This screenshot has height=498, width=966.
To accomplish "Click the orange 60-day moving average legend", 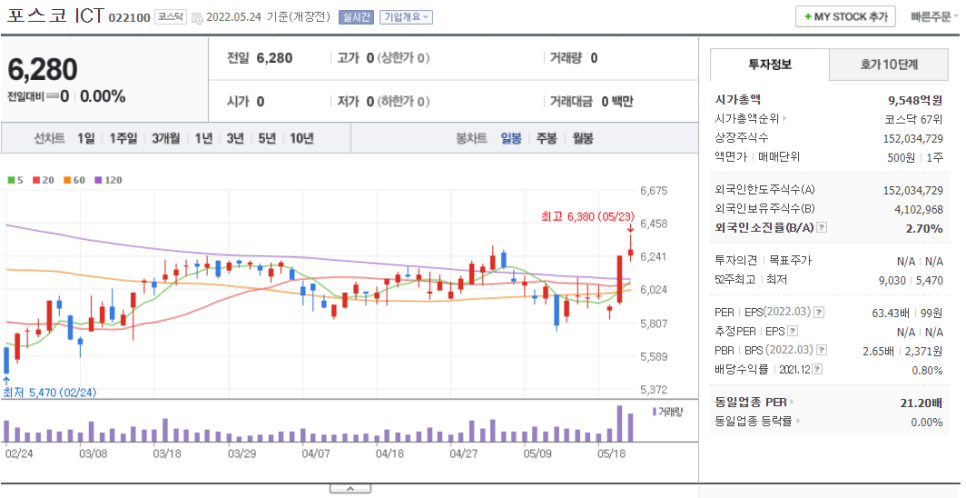I will click(74, 180).
